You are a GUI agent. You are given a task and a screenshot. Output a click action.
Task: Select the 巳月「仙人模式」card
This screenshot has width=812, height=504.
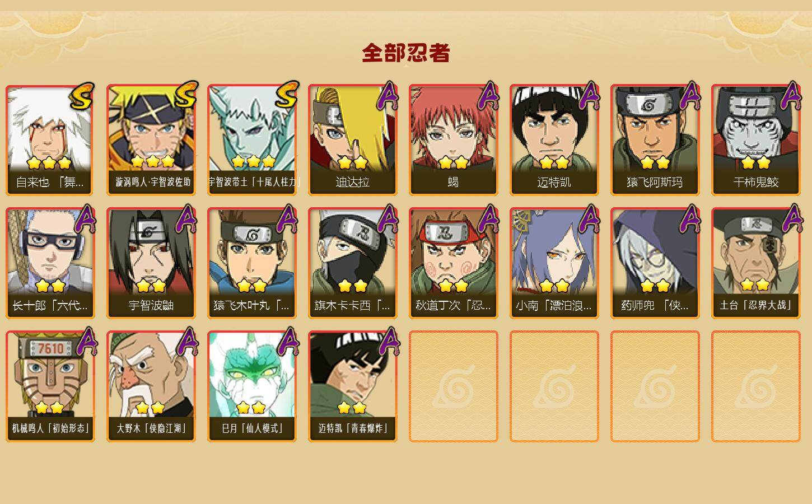(x=252, y=386)
